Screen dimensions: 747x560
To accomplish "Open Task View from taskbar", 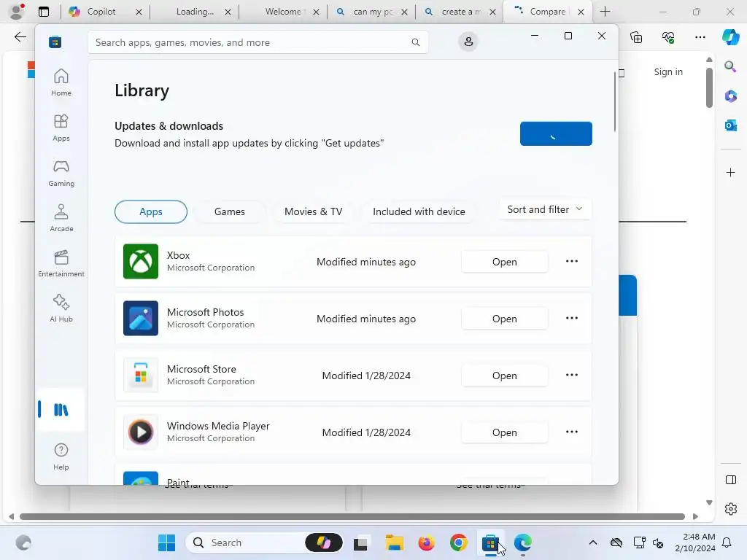I will pyautogui.click(x=360, y=542).
